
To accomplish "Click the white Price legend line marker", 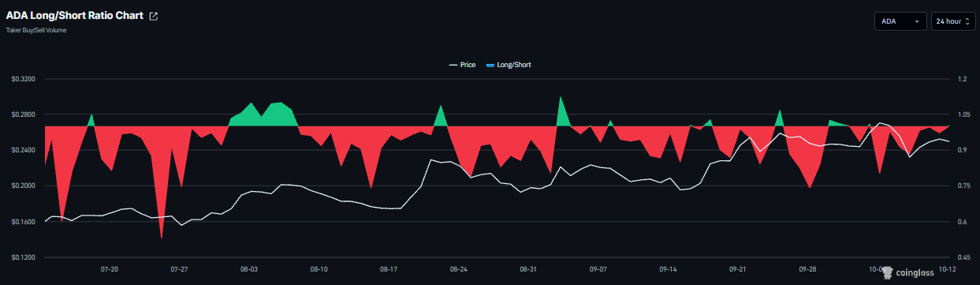I will 453,65.
